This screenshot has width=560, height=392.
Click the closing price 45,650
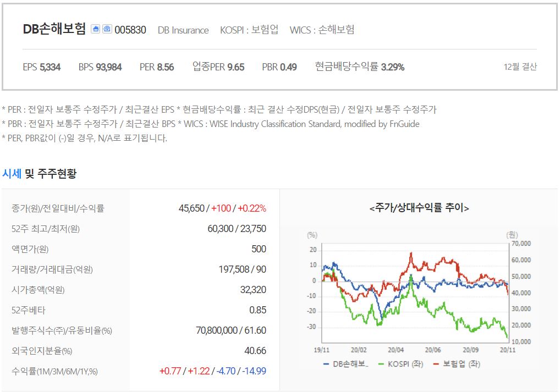(x=192, y=208)
